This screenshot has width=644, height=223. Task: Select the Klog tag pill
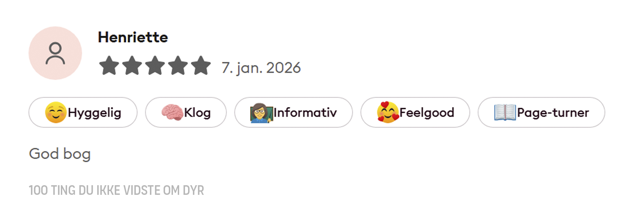[x=186, y=112]
